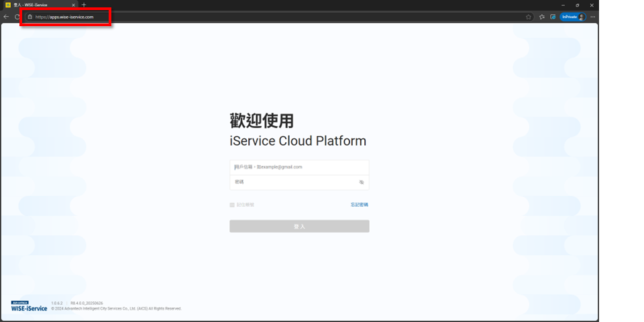View site info via the padlock icon

point(30,17)
